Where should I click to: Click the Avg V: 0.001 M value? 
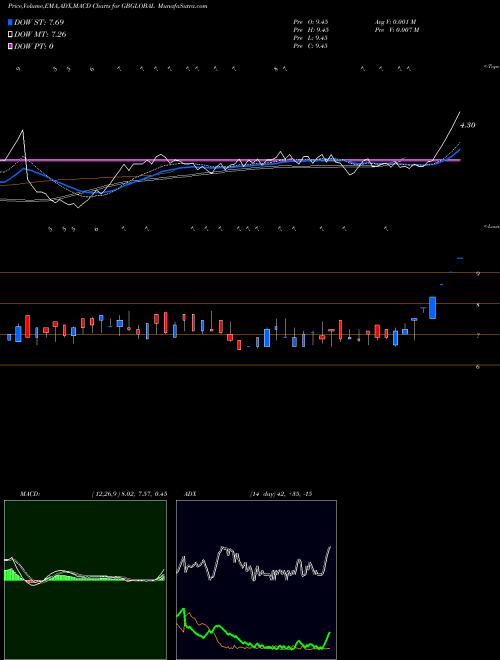(x=396, y=22)
